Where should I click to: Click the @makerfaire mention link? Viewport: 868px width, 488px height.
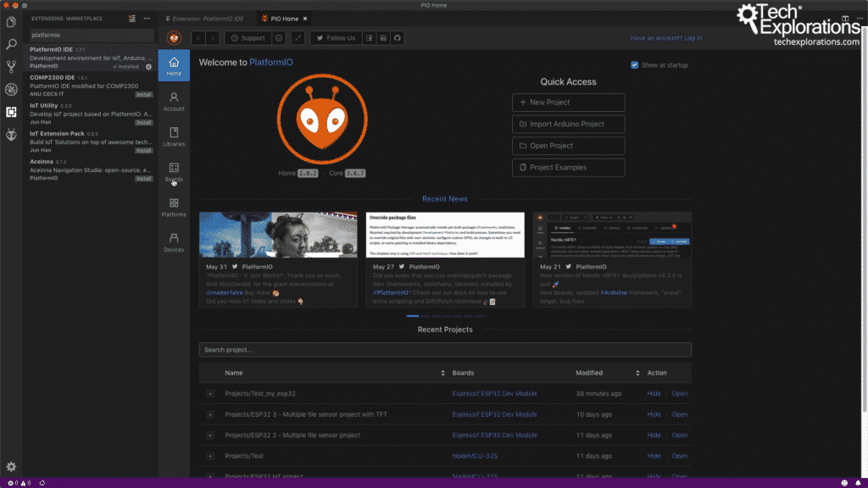point(224,292)
